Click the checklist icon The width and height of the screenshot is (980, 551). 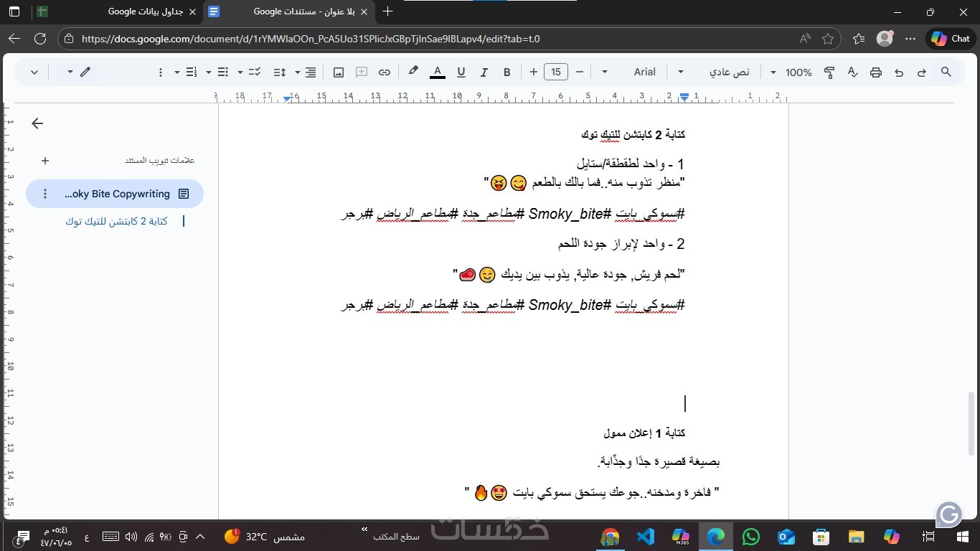click(254, 72)
